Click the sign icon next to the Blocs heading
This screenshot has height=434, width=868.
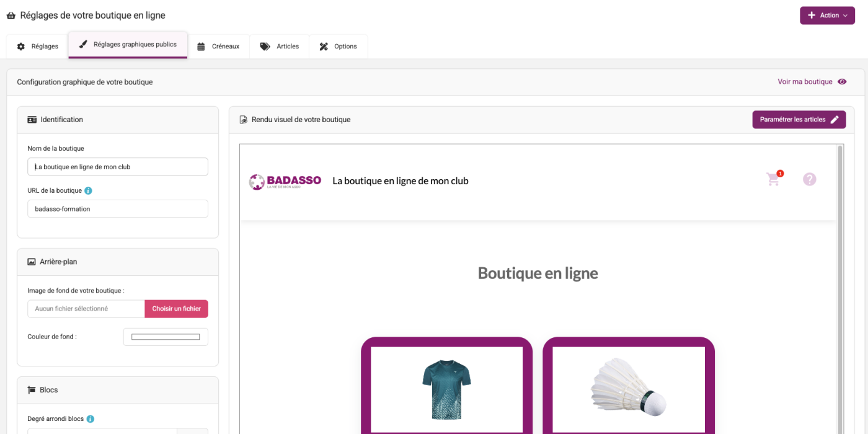(31, 389)
